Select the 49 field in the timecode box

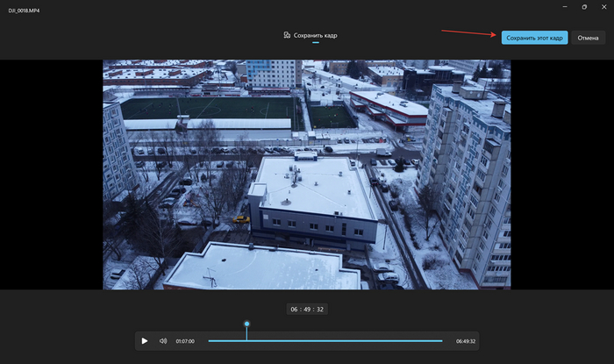(x=307, y=309)
